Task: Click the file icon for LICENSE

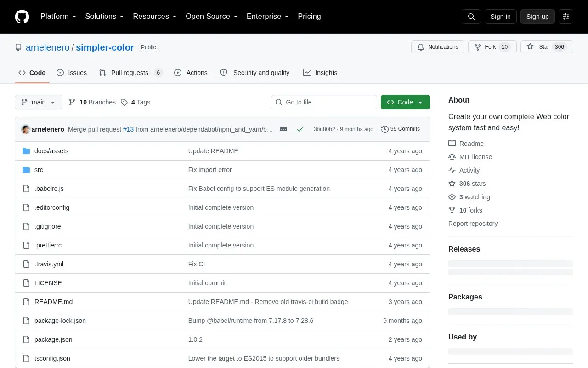Action: [x=26, y=283]
